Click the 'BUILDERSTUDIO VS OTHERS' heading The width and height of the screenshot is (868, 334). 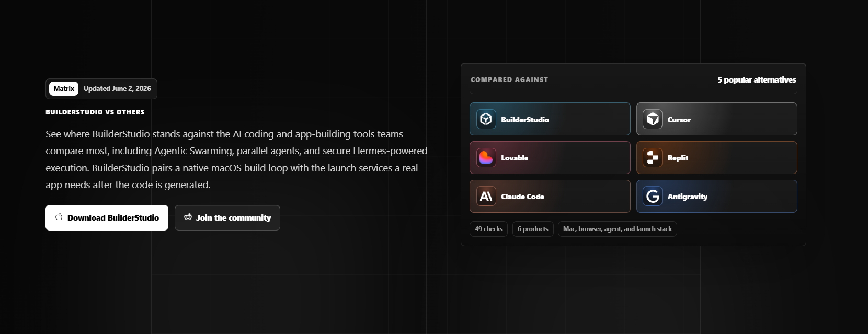click(x=95, y=112)
